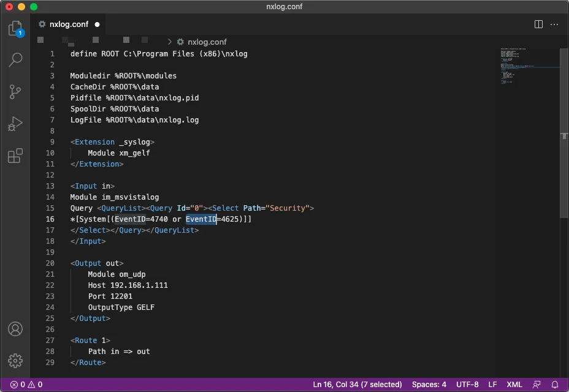This screenshot has width=569, height=392.
Task: Click the minimap code overview
Action: pyautogui.click(x=529, y=66)
